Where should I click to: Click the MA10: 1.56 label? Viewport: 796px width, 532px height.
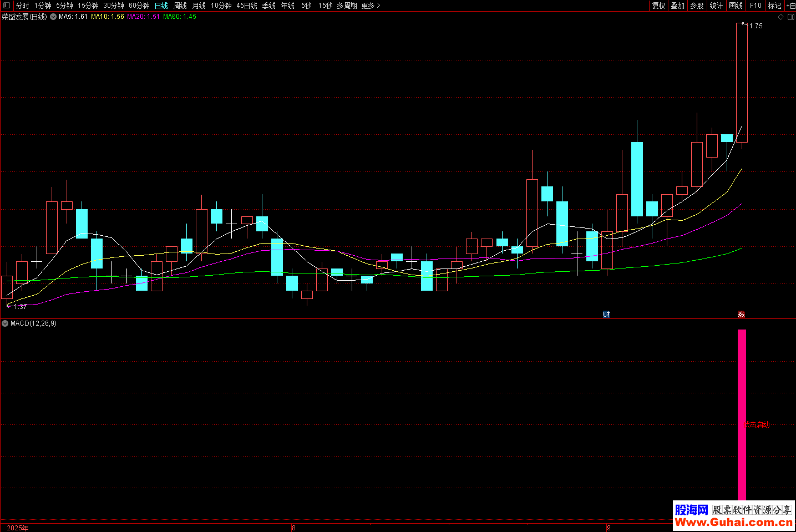[x=108, y=17]
